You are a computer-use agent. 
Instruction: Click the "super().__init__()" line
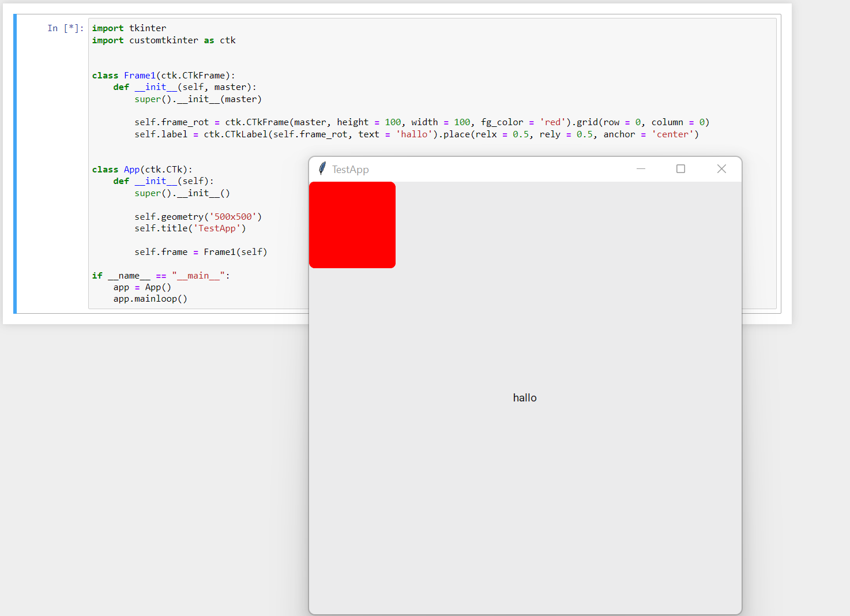coord(182,193)
